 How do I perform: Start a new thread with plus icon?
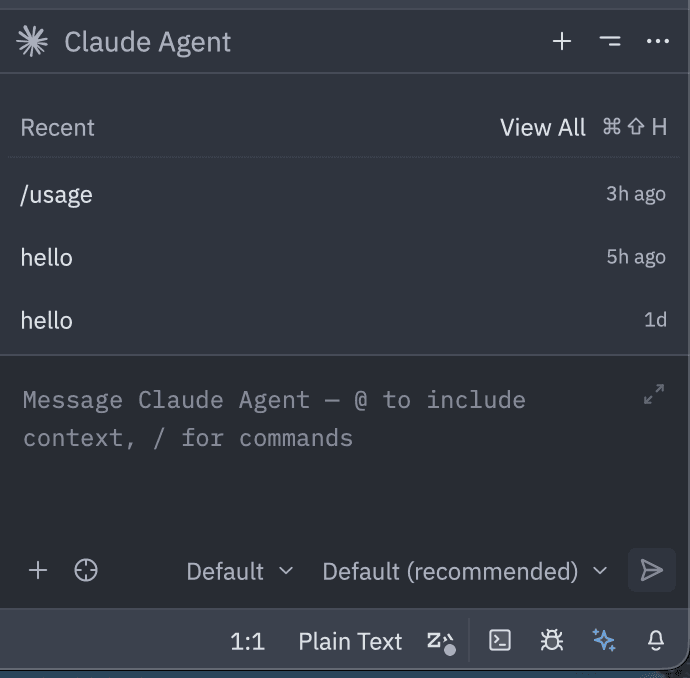pyautogui.click(x=562, y=41)
